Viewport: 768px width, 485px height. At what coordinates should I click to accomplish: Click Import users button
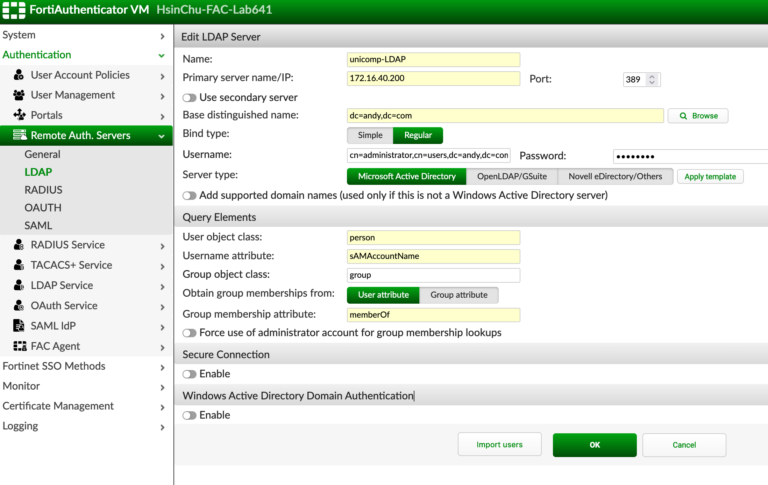(500, 445)
